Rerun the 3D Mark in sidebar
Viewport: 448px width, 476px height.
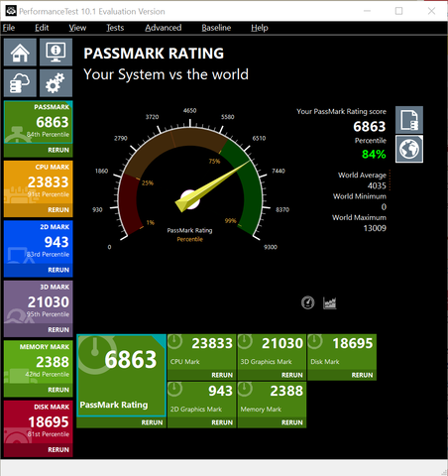(58, 330)
